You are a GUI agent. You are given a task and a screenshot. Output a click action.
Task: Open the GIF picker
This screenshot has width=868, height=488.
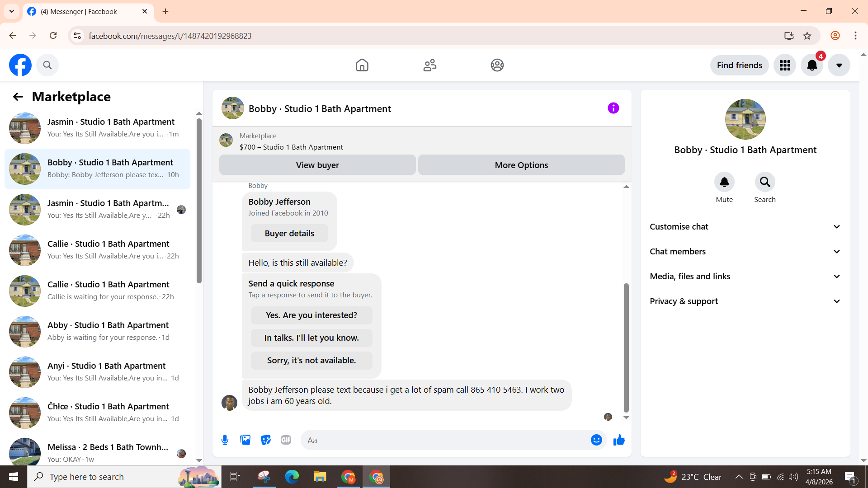[x=286, y=440]
